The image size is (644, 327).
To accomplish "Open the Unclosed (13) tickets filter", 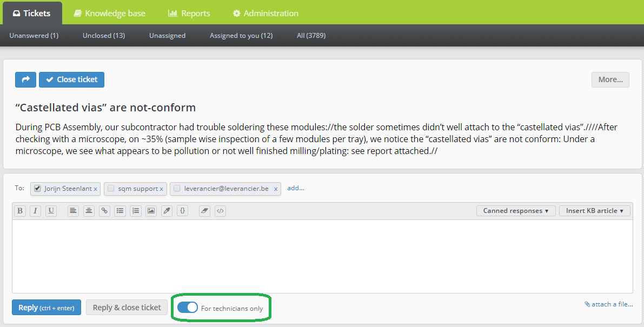I will [x=104, y=36].
